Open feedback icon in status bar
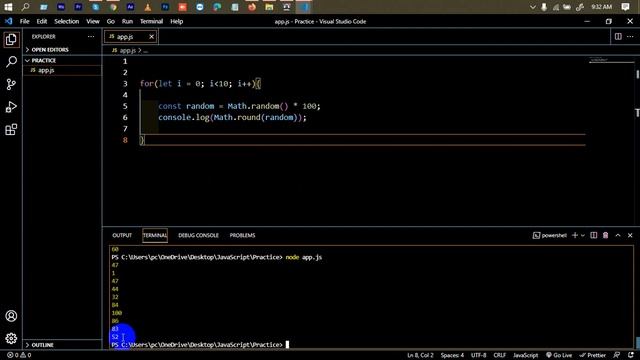This screenshot has height=360, width=640. click(x=617, y=355)
